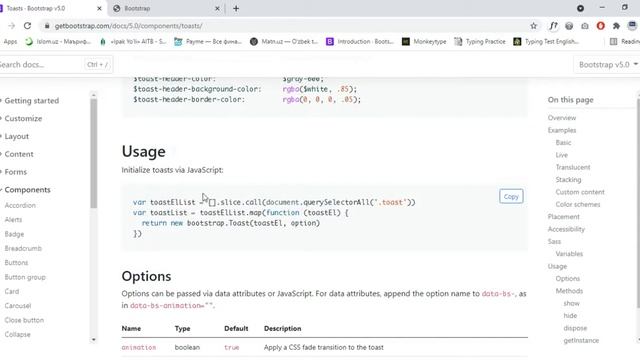Jump to Placement in On this page
This screenshot has width=640, height=360.
[x=563, y=217]
